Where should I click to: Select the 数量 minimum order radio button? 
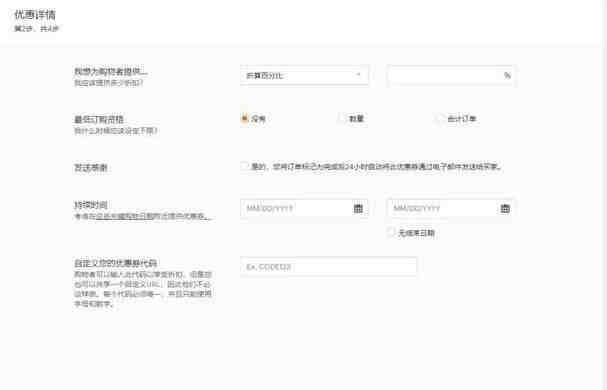click(x=342, y=118)
